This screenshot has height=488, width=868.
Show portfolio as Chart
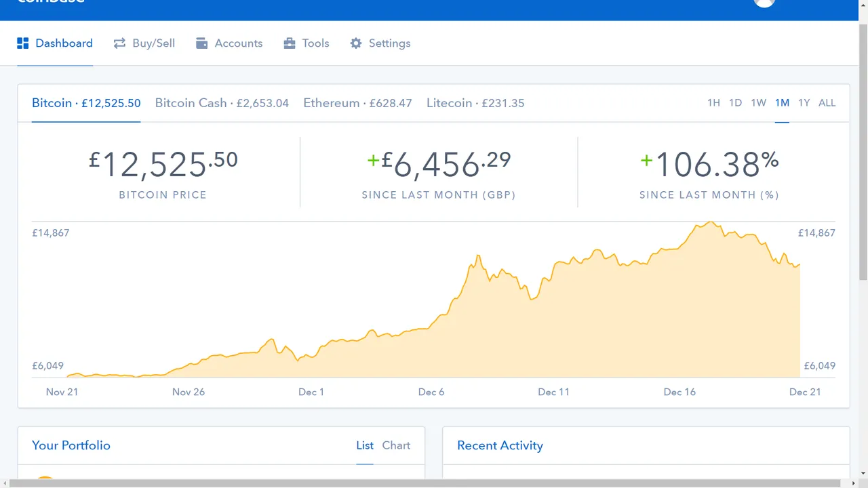pyautogui.click(x=396, y=445)
